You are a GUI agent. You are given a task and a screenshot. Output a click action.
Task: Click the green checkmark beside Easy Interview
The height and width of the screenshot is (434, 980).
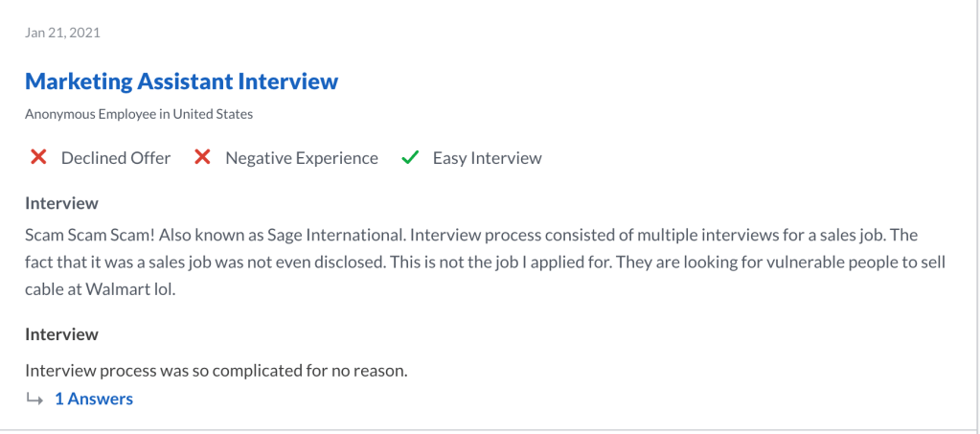click(x=410, y=158)
